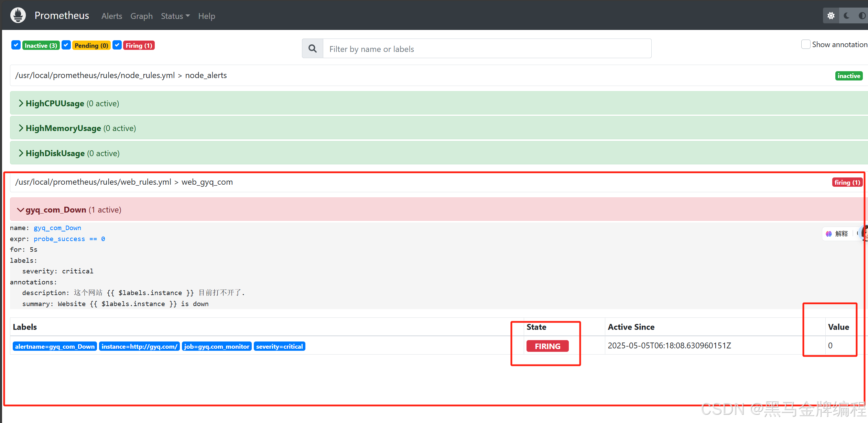Click the red firing (1) group badge
Viewport: 868px width, 423px height.
click(847, 183)
